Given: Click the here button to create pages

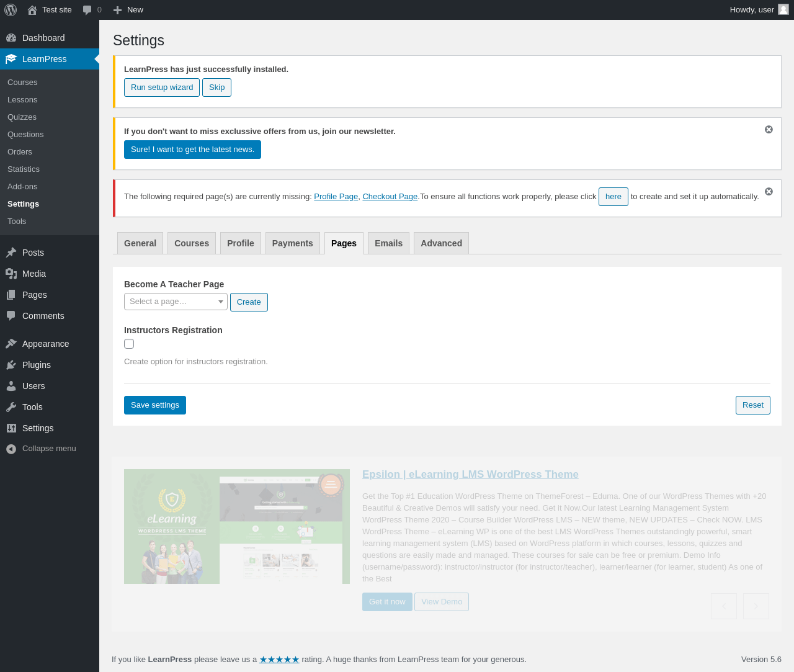Looking at the screenshot, I should point(613,197).
